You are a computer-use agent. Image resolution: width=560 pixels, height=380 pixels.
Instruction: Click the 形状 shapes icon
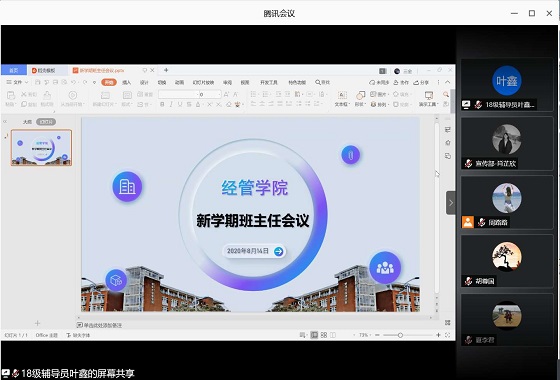click(360, 99)
